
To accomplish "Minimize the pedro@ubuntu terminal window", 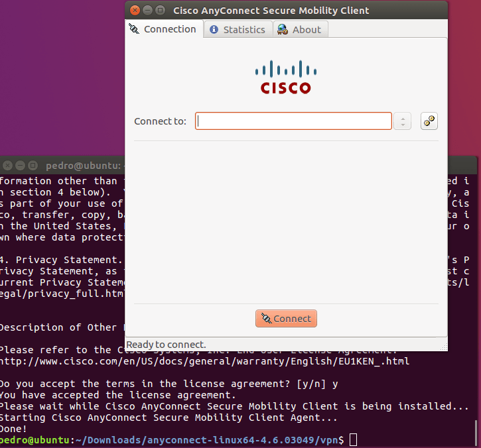I will coord(20,166).
